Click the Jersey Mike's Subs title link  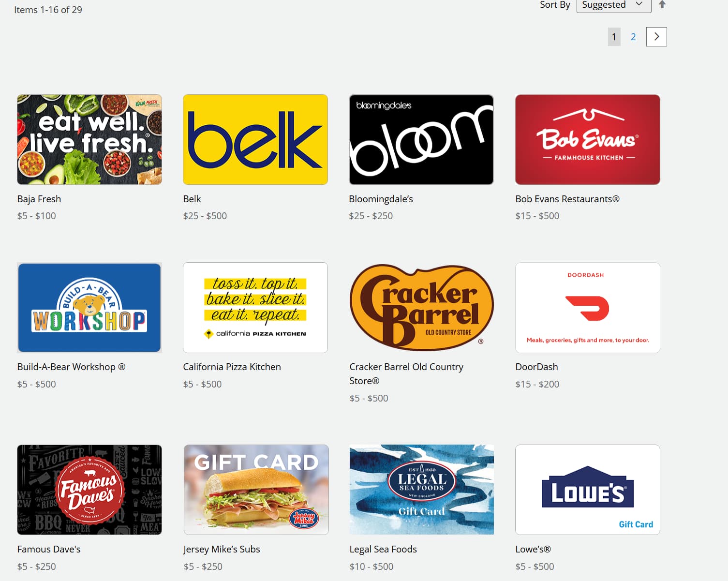[222, 549]
